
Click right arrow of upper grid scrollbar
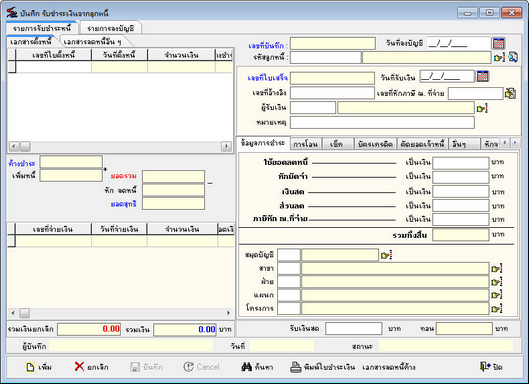click(226, 146)
